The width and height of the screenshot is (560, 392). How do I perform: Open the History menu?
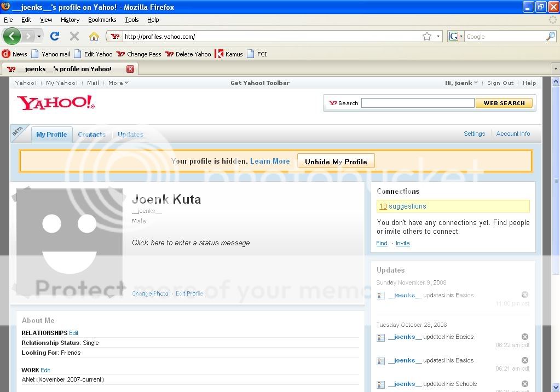point(70,20)
